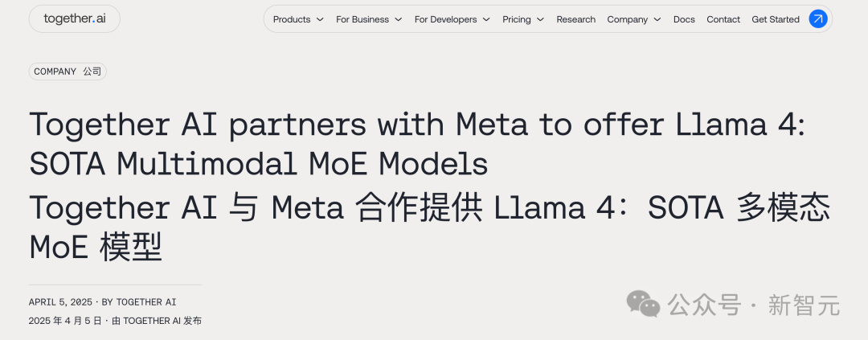The height and width of the screenshot is (340, 868).
Task: Select Pricing in the navigation bar
Action: coord(517,19)
